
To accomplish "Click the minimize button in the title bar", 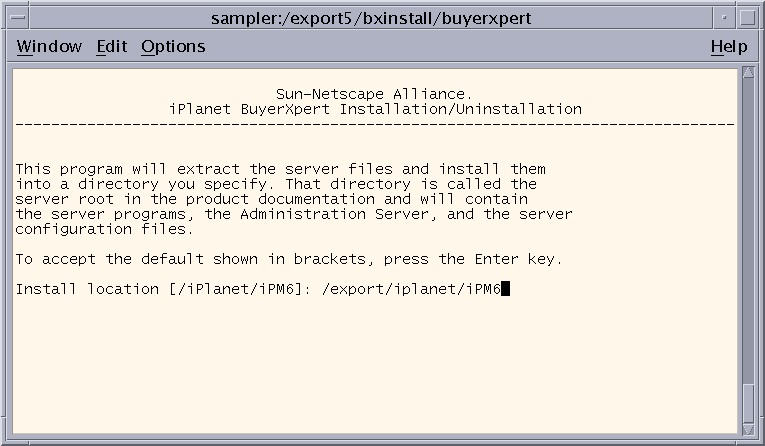I will click(x=725, y=18).
